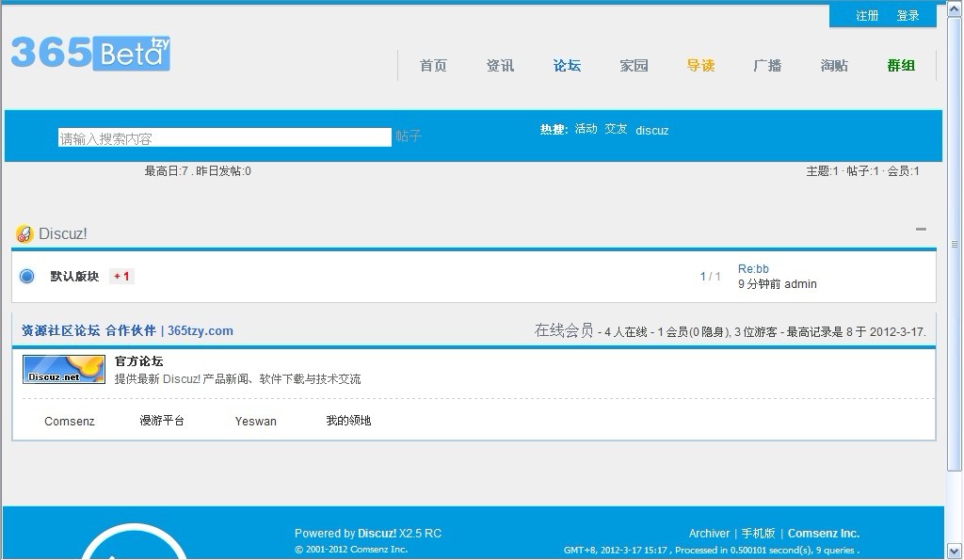The image size is (964, 560).
Task: View admin user profile link
Action: (800, 284)
